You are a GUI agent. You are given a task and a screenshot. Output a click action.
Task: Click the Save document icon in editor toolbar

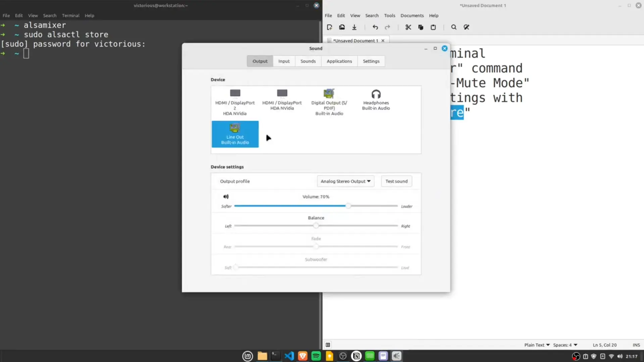[354, 27]
